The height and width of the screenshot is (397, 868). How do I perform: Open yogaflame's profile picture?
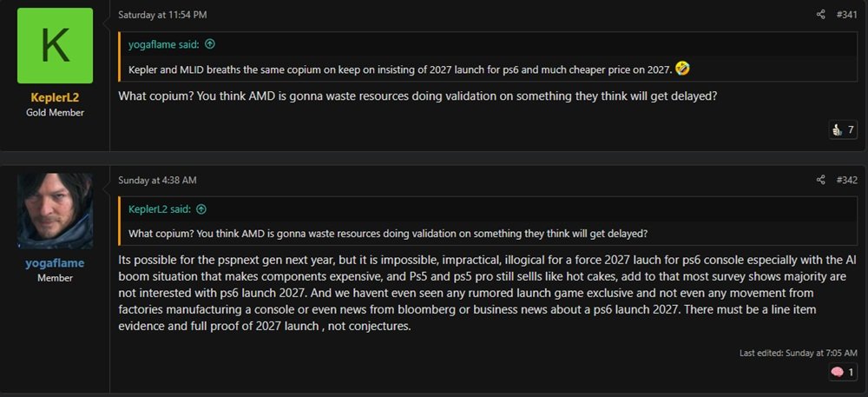55,211
